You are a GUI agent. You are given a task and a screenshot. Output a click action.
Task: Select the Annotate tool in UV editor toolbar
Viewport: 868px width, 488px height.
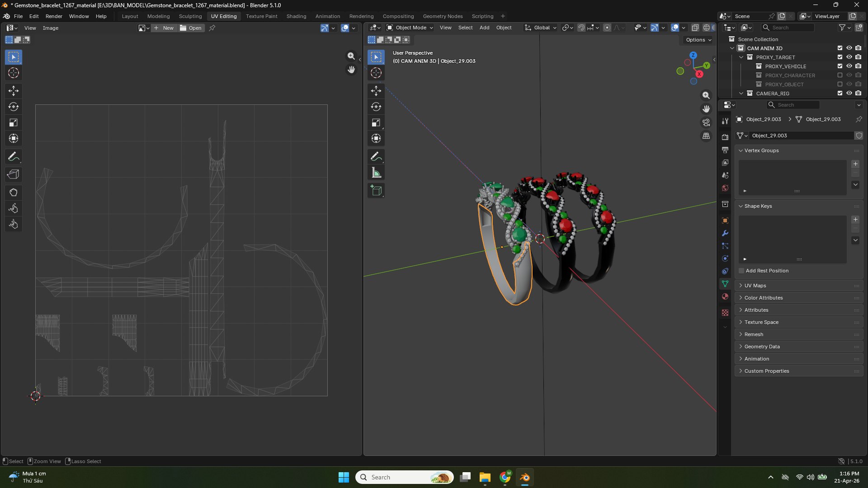pos(14,157)
